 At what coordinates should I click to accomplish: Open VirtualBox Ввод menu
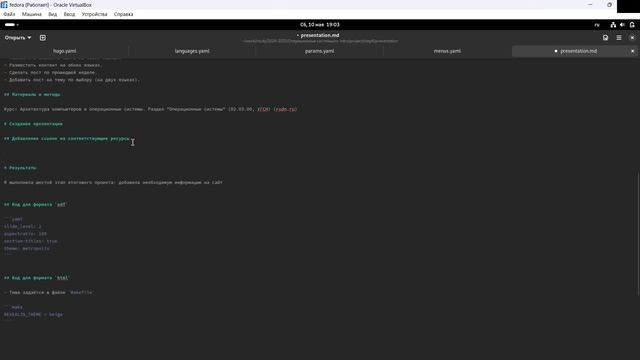tap(69, 14)
